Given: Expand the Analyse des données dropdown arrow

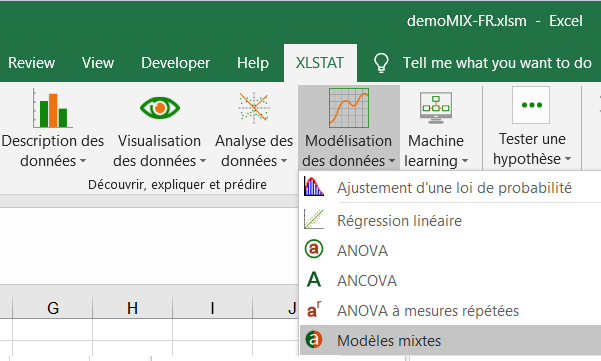Looking at the screenshot, I should point(284,161).
